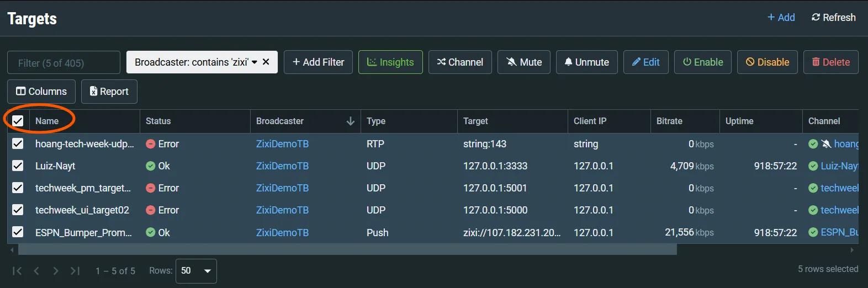Unmute the selected targets
The height and width of the screenshot is (288, 868).
click(586, 62)
